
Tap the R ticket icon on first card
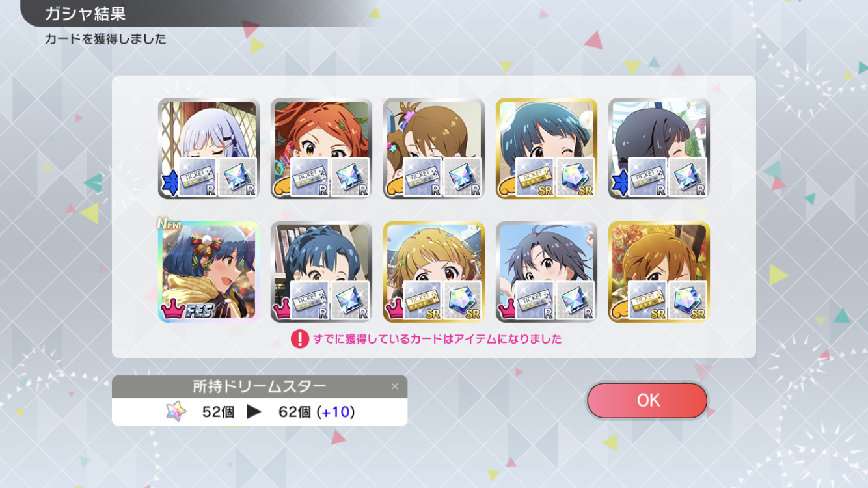click(197, 177)
